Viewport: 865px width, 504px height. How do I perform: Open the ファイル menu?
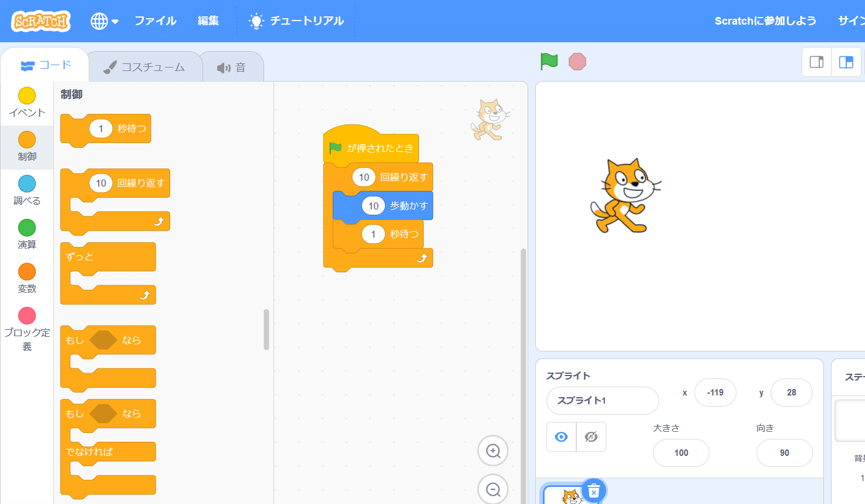155,21
